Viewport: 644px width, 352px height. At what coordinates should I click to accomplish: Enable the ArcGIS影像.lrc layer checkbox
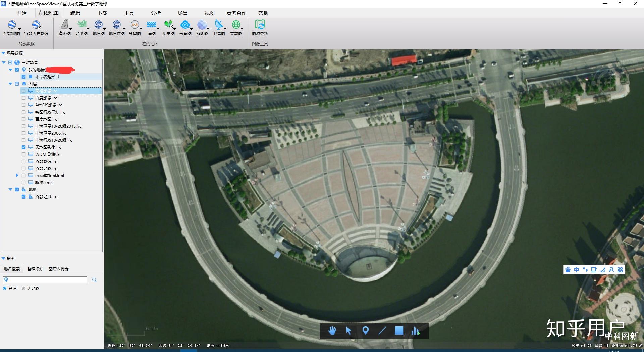point(23,105)
